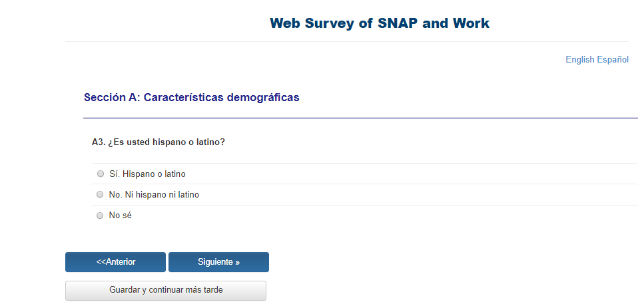Switch survey language to Español
644x306 pixels.
pyautogui.click(x=613, y=60)
